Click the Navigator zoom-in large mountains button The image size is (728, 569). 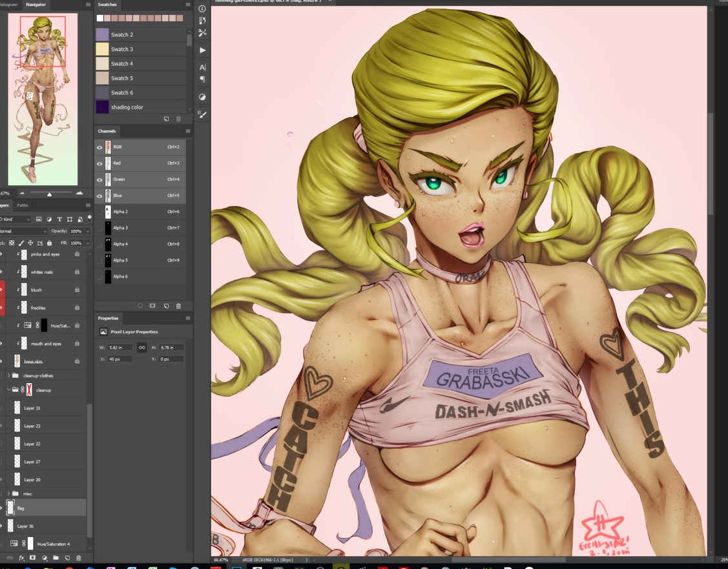coord(79,193)
